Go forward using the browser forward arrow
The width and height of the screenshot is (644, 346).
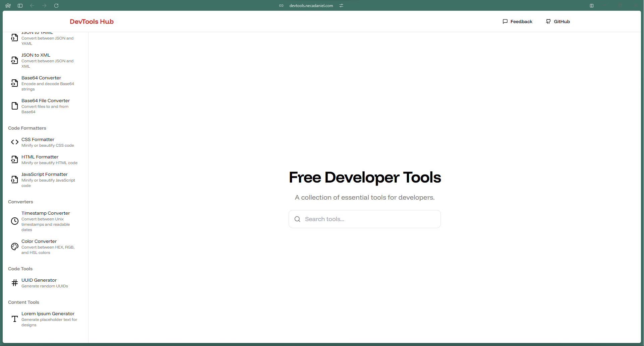click(44, 6)
